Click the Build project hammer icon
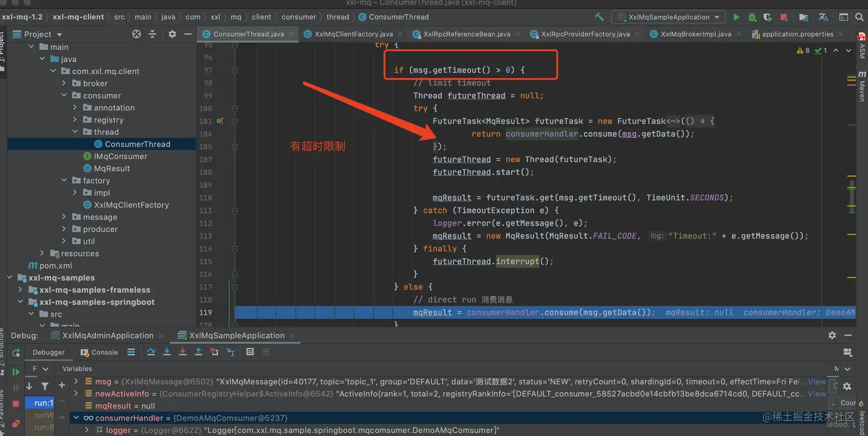 (x=599, y=17)
